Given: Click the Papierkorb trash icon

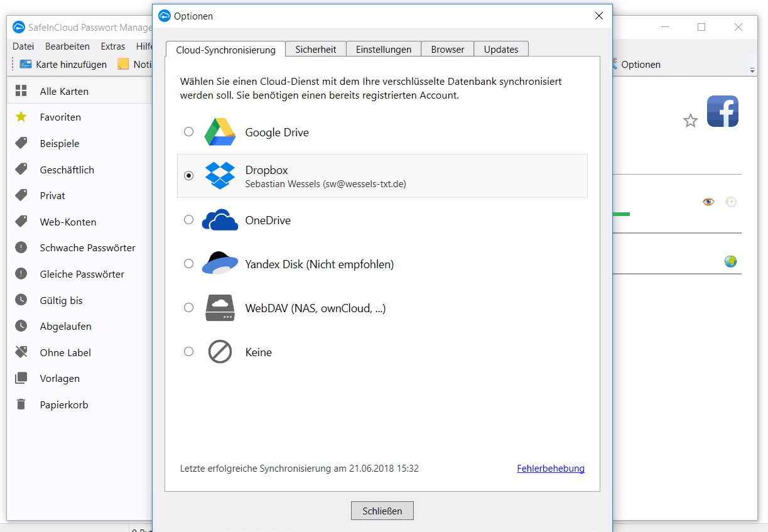Looking at the screenshot, I should coord(21,404).
